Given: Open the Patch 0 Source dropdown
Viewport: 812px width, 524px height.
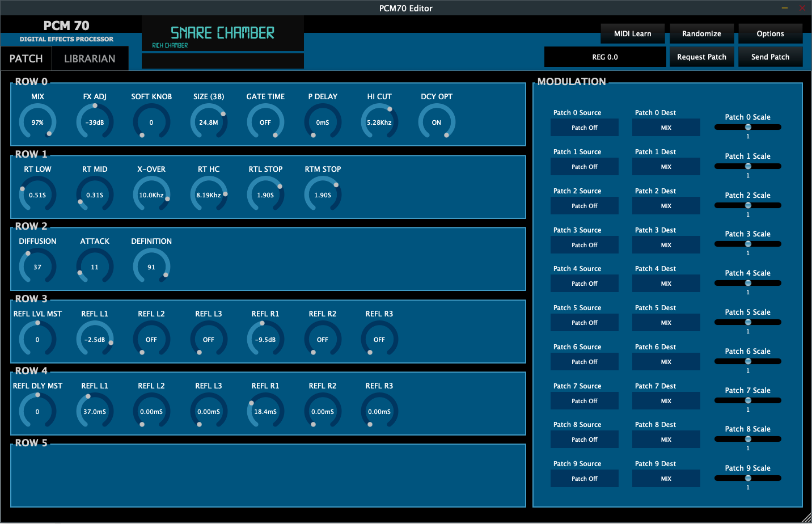Looking at the screenshot, I should click(x=585, y=128).
